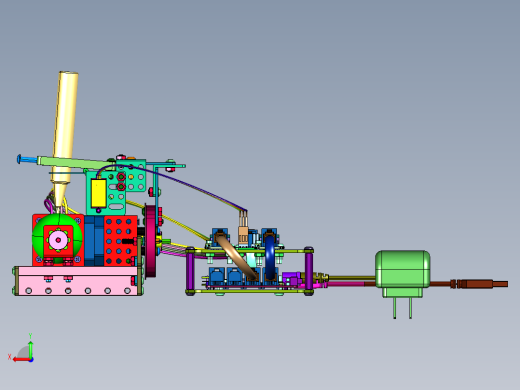
Task: Select the magenta disc wheel
Action: 151,241
